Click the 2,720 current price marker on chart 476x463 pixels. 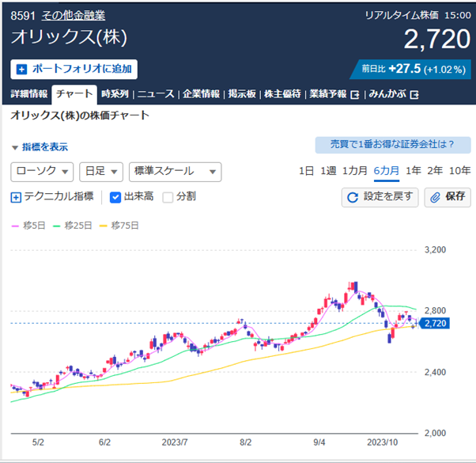(x=434, y=324)
